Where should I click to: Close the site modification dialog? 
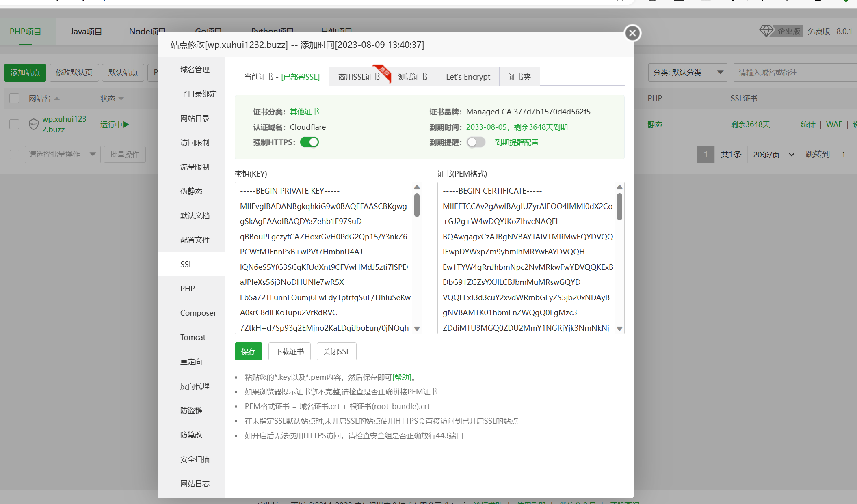tap(632, 33)
